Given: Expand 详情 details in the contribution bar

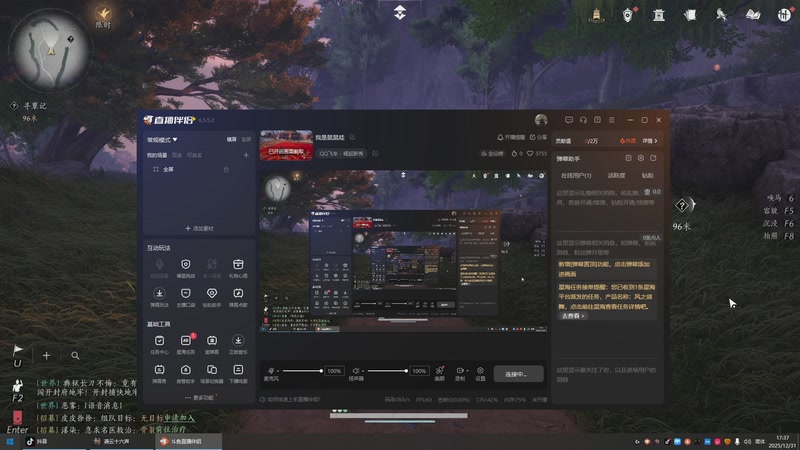Looking at the screenshot, I should 649,141.
